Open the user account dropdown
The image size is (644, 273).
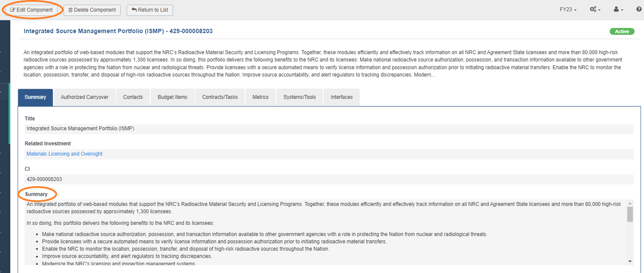[618, 9]
